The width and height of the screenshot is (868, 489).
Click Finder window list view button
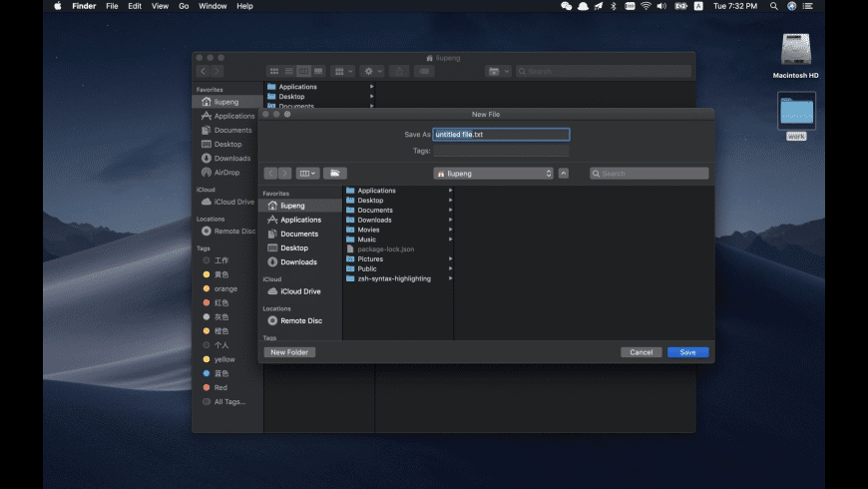coord(289,71)
